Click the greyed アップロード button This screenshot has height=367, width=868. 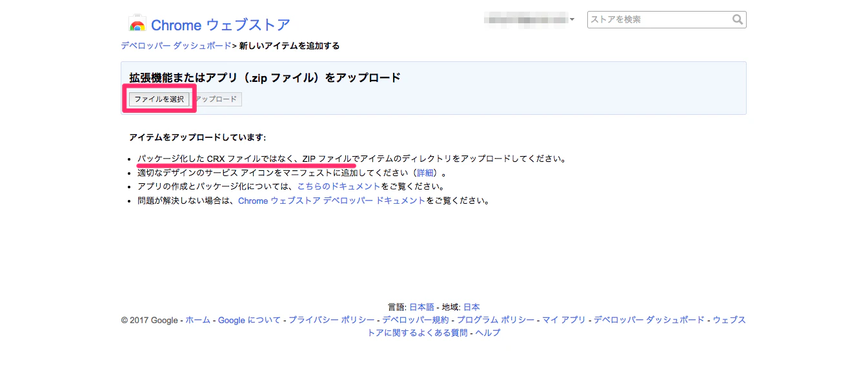point(216,99)
